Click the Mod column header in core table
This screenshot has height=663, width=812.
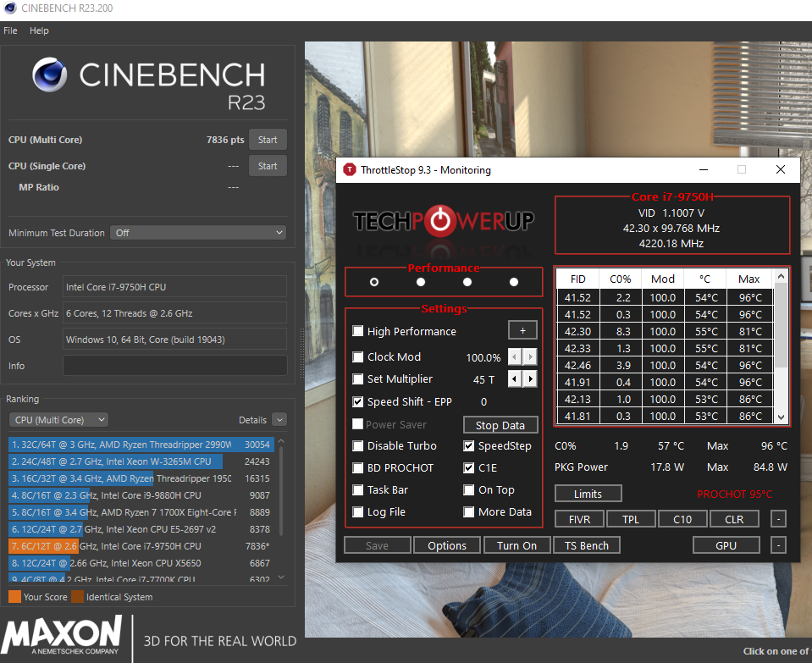(x=662, y=279)
